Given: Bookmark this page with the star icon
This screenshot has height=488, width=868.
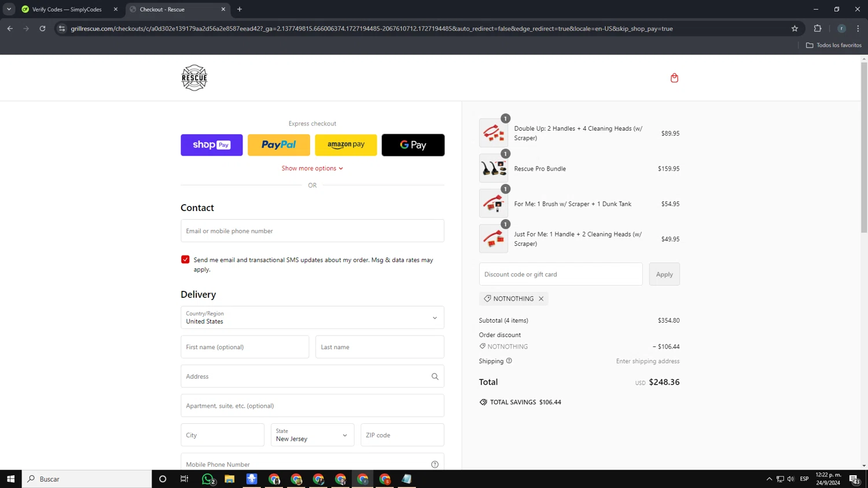Looking at the screenshot, I should point(795,28).
